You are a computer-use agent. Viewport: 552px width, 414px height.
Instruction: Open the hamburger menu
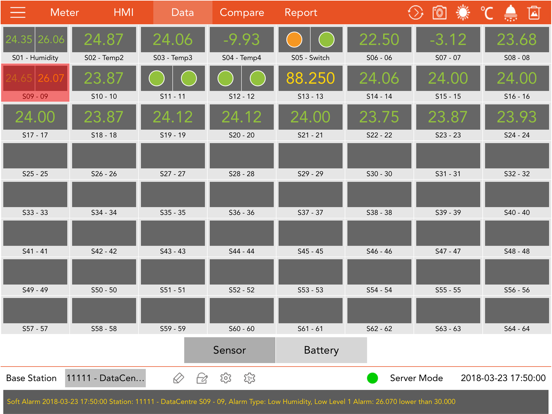click(x=18, y=12)
